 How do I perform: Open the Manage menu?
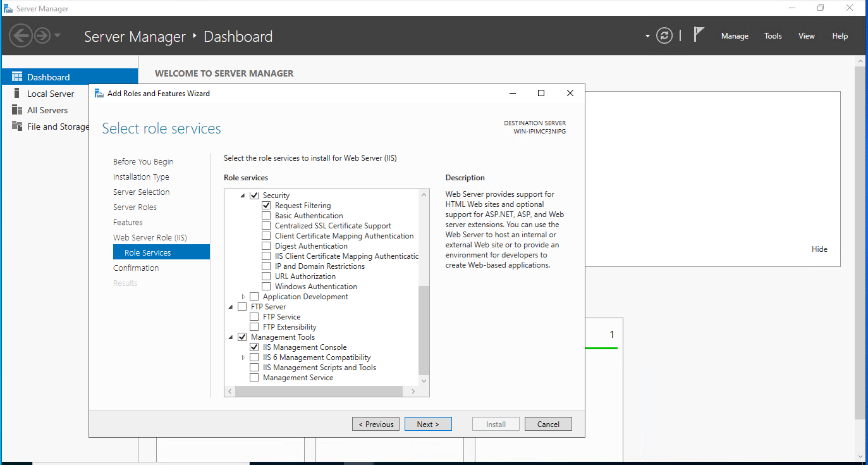pos(735,36)
